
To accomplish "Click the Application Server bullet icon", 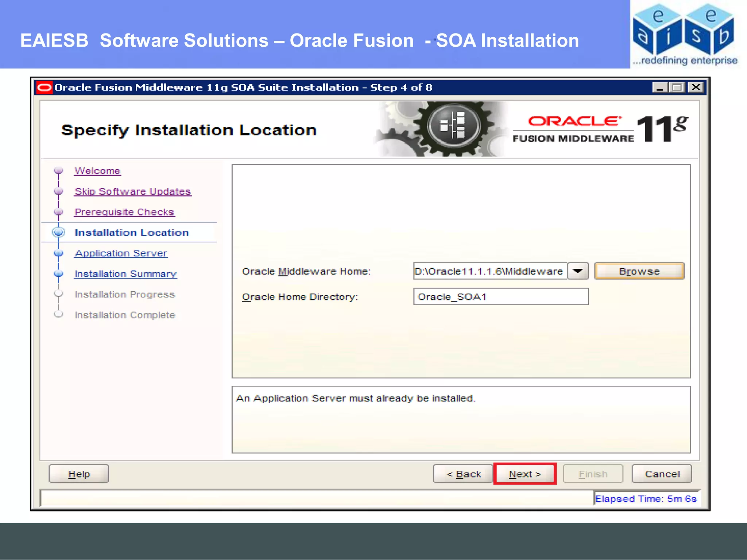I will (x=58, y=253).
